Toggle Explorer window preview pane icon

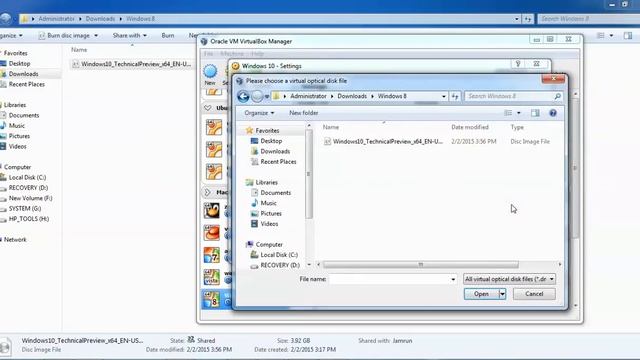(x=628, y=36)
